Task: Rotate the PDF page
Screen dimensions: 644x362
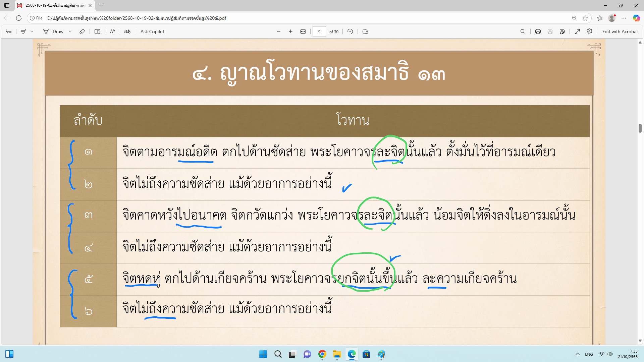Action: point(350,32)
